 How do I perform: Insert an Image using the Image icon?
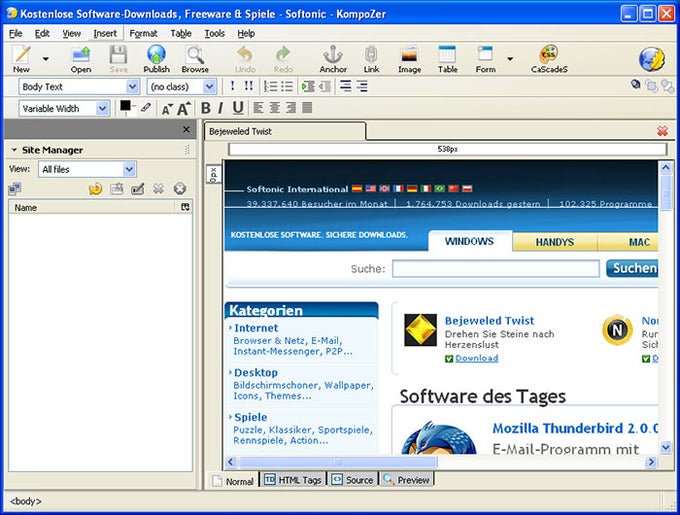coord(409,59)
